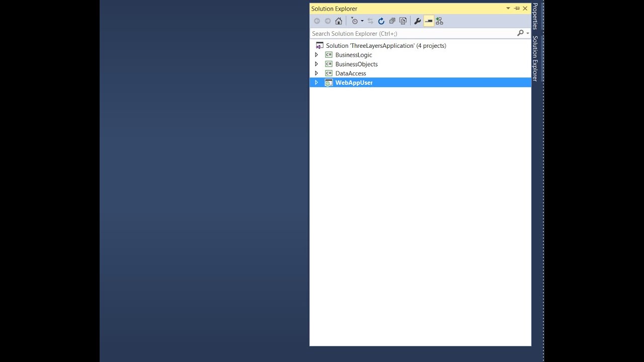Viewport: 644px width, 362px height.
Task: Expand the DataAccess project node
Action: (x=316, y=73)
